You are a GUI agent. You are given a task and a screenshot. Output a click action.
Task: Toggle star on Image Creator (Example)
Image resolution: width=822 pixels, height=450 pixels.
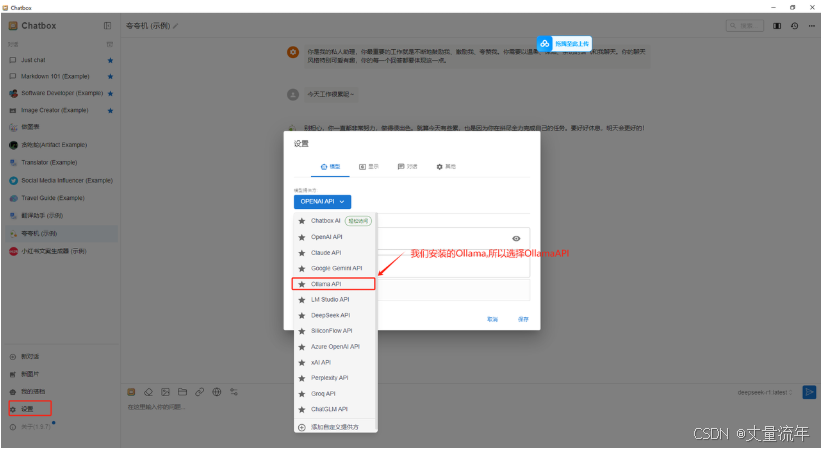110,111
